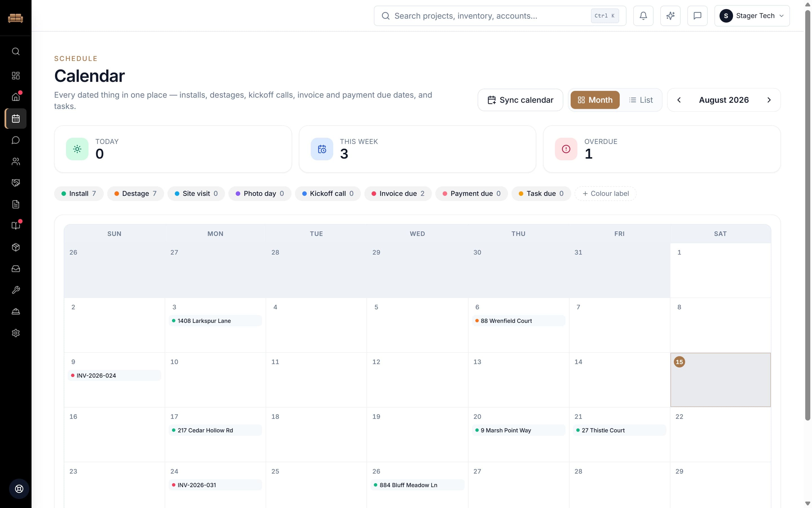Toggle the Destage filter chip

coord(136,194)
